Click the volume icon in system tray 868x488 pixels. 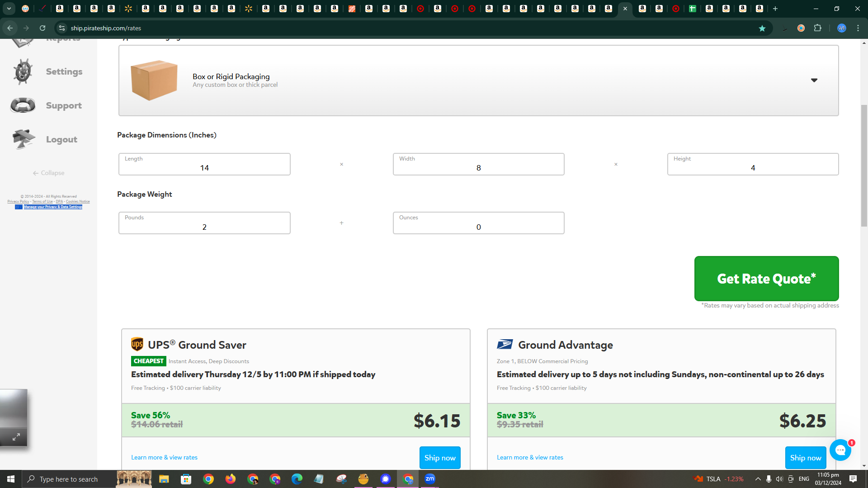tap(779, 479)
